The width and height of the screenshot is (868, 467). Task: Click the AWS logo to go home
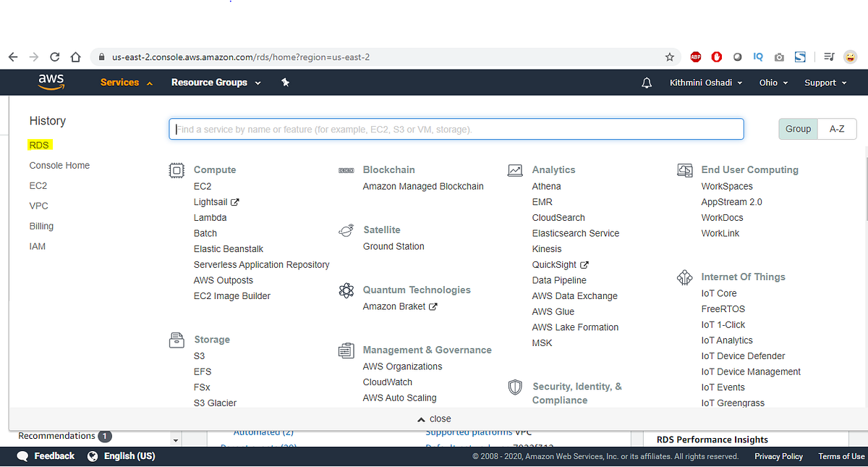click(x=51, y=82)
